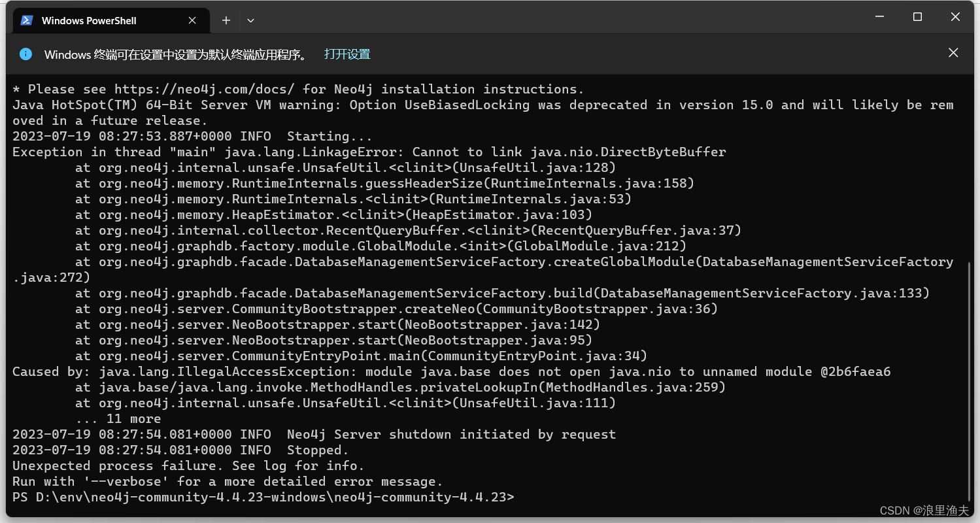Click the 'Caused by: java.lang.IllegalAccessException' line
The width and height of the screenshot is (980, 523).
[x=452, y=371]
